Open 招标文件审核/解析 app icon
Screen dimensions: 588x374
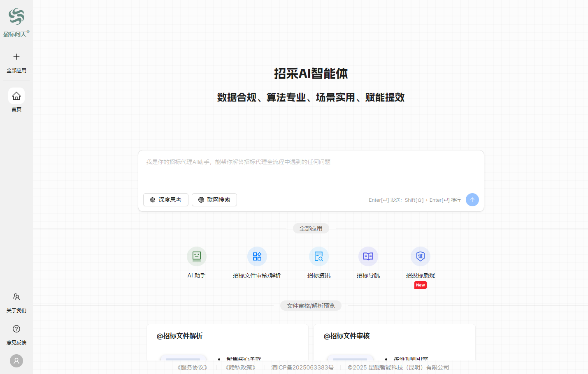click(257, 256)
